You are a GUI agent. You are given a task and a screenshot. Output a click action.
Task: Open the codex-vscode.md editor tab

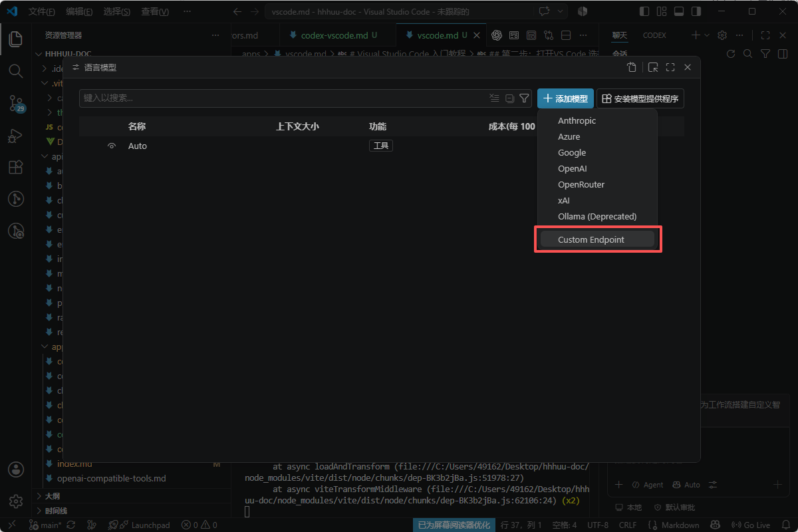(338, 35)
